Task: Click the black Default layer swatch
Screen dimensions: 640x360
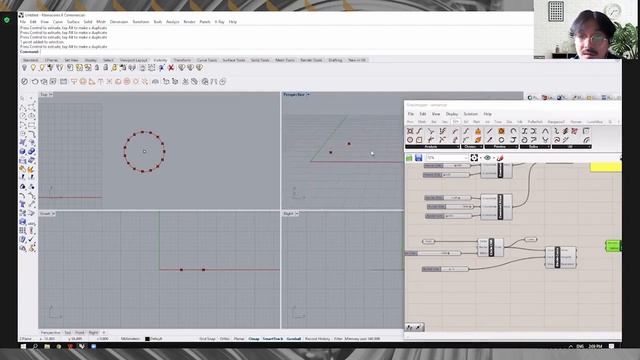Action: click(x=147, y=339)
